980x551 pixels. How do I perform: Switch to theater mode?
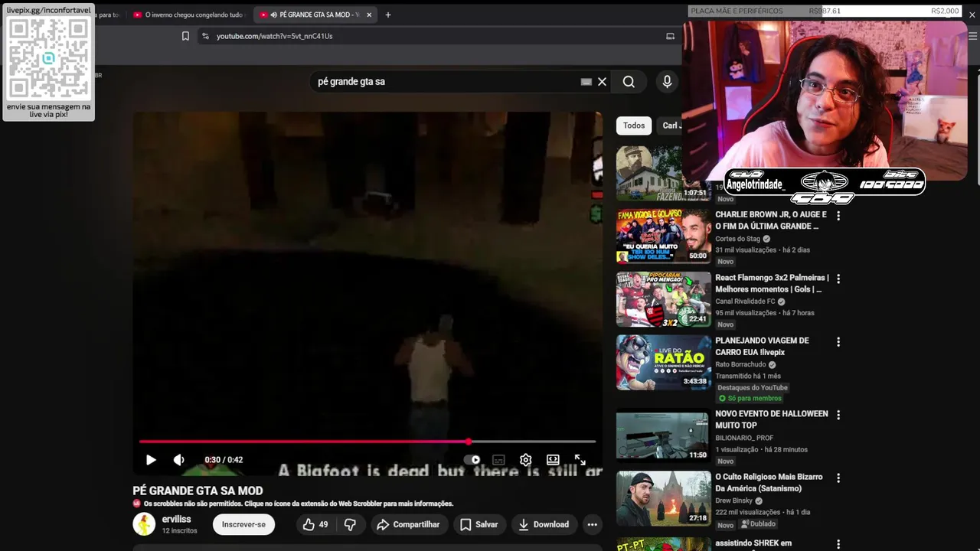click(553, 460)
